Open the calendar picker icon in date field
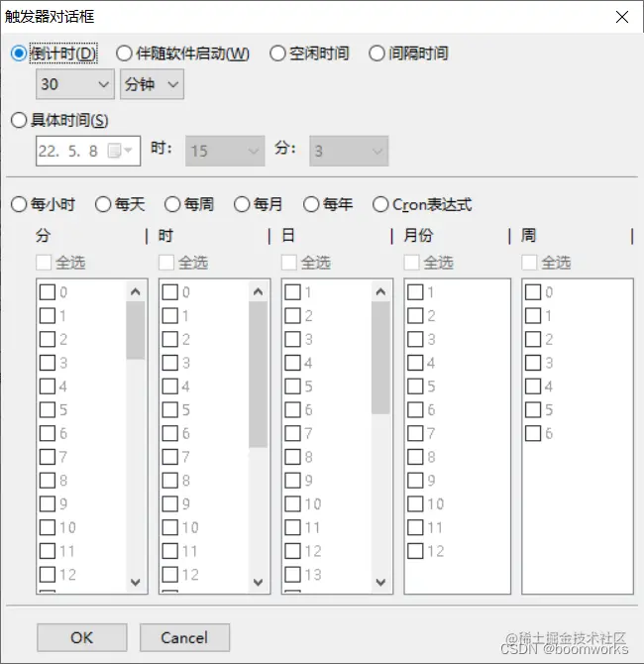 click(120, 151)
